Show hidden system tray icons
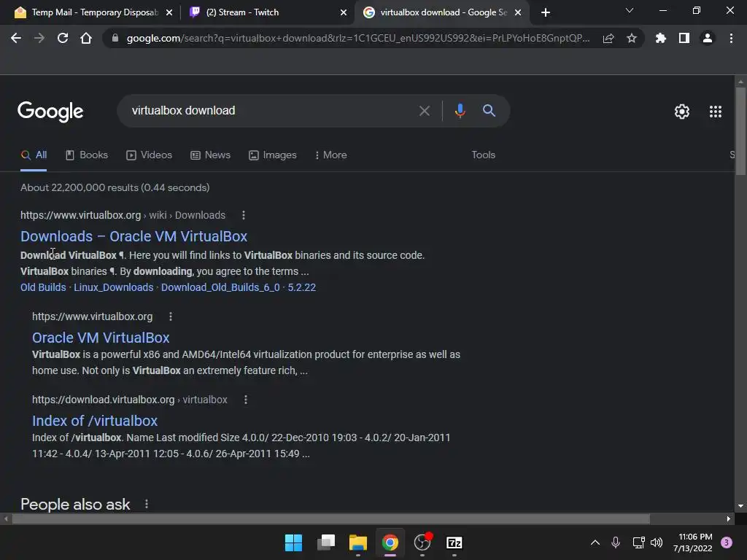 (595, 542)
